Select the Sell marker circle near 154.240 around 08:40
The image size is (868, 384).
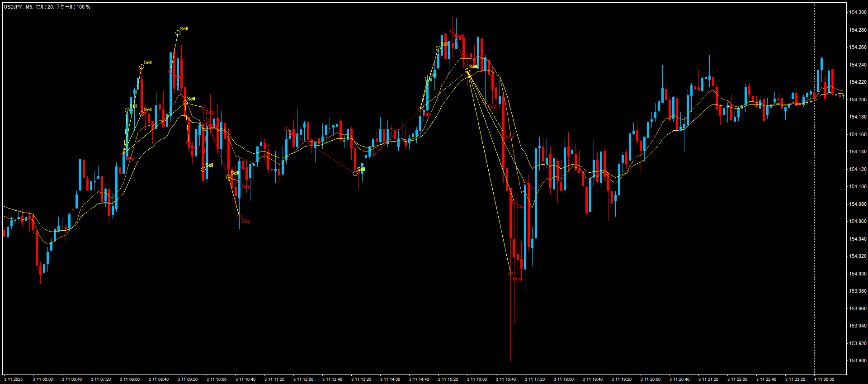142,66
